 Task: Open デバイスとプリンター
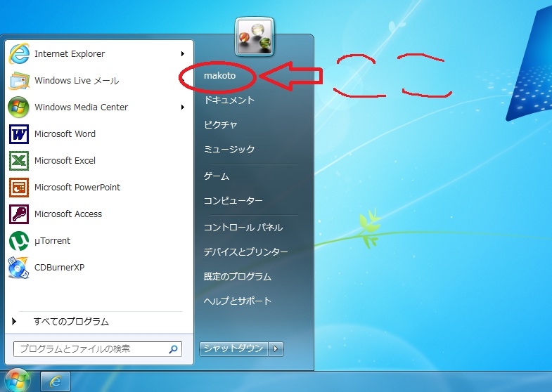click(245, 252)
